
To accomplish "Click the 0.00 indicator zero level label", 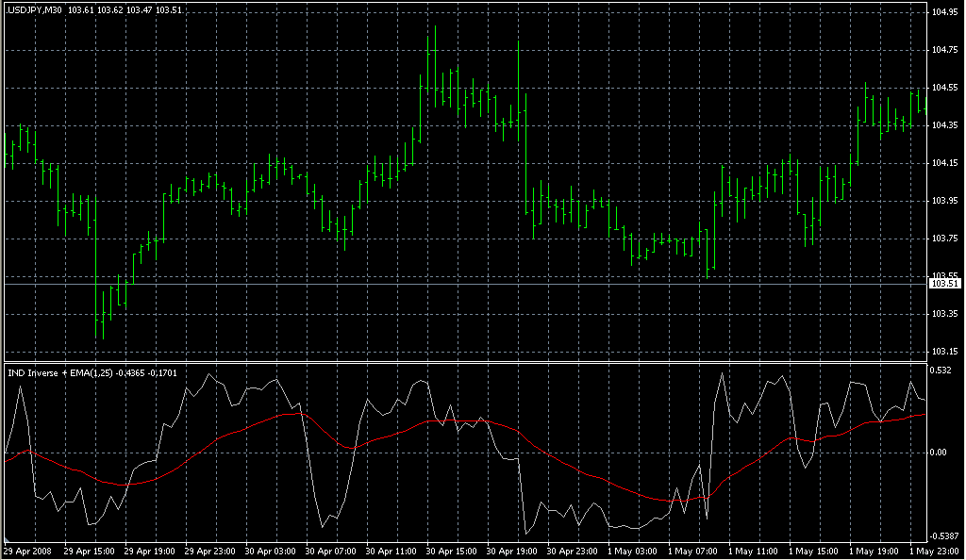I will (941, 453).
